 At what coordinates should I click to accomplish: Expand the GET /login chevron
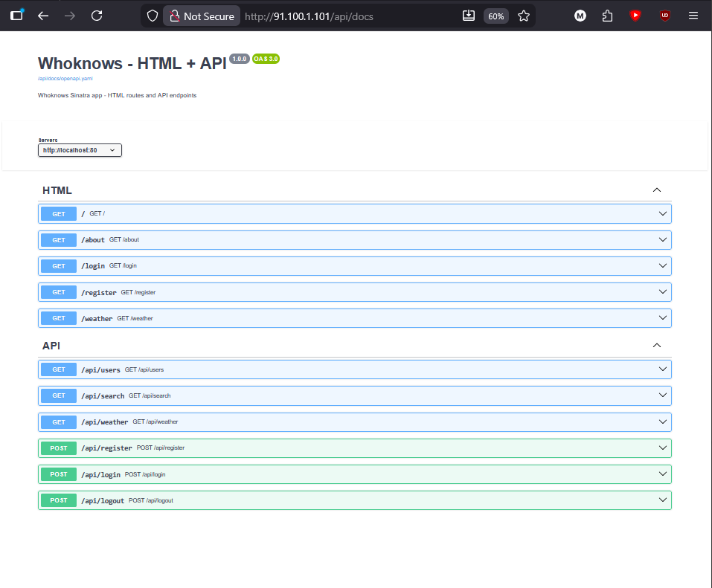point(662,266)
